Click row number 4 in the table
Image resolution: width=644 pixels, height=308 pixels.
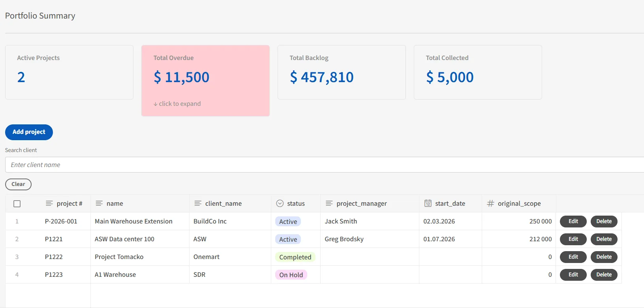(x=17, y=274)
